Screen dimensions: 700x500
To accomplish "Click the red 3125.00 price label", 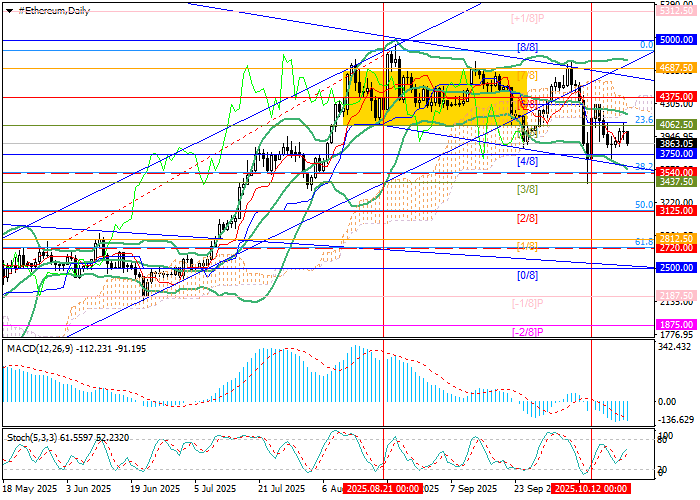I will pos(676,211).
